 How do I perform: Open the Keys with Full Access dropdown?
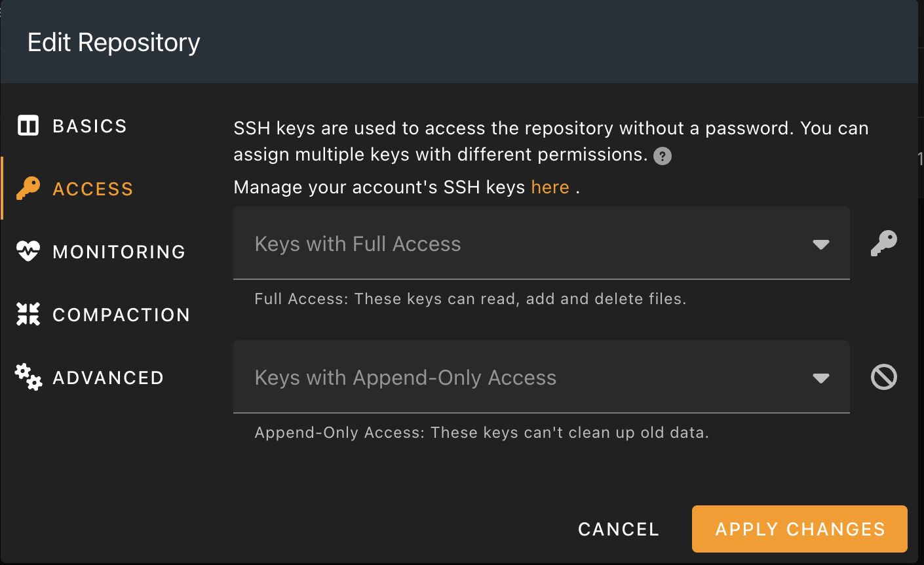[821, 243]
